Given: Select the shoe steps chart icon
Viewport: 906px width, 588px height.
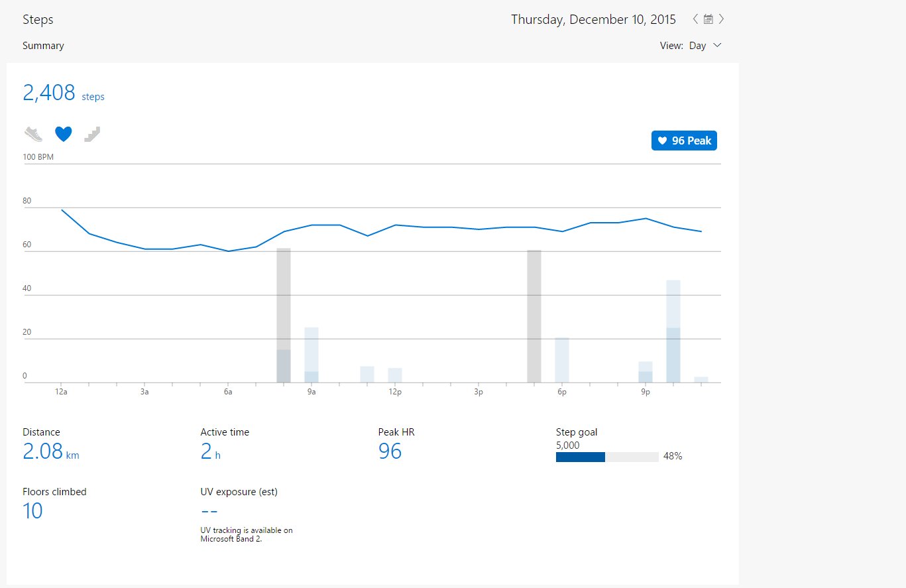Looking at the screenshot, I should coord(33,135).
